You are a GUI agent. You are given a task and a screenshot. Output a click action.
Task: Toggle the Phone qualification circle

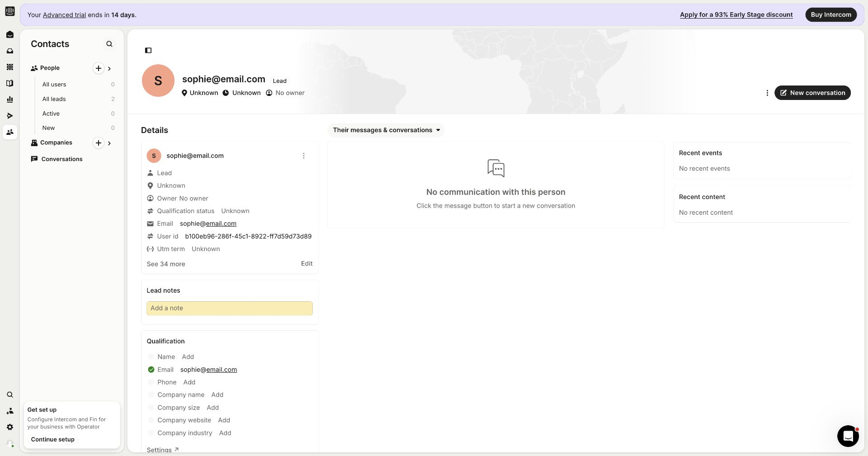point(151,382)
